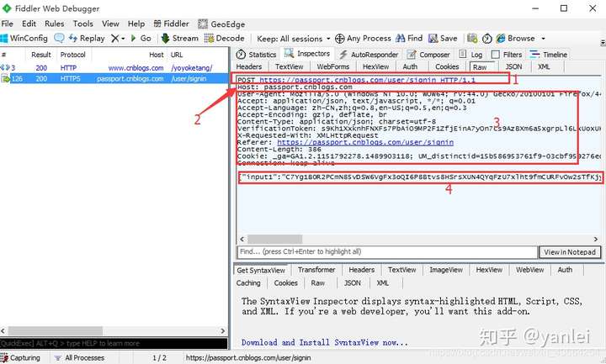
Task: Switch to the Filters tab
Action: click(507, 55)
